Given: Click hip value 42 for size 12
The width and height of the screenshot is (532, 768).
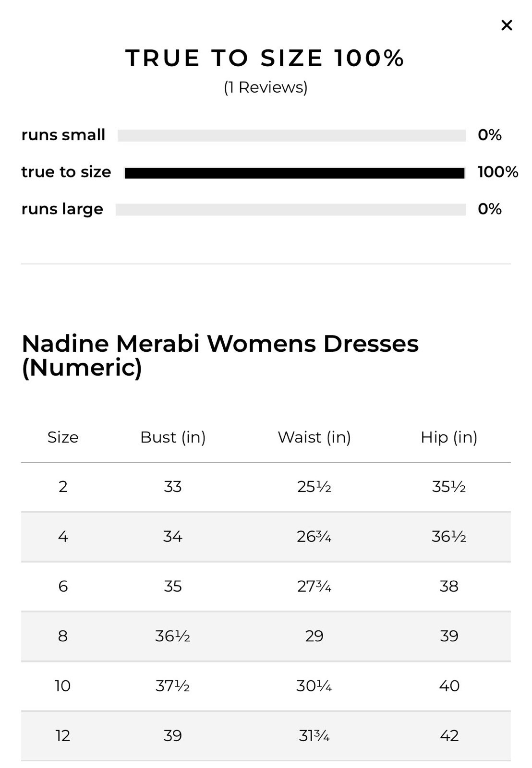Looking at the screenshot, I should [x=449, y=736].
